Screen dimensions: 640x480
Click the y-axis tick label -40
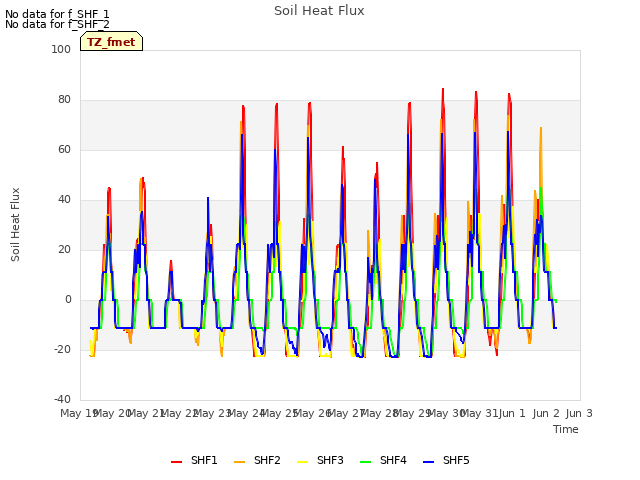tap(62, 399)
